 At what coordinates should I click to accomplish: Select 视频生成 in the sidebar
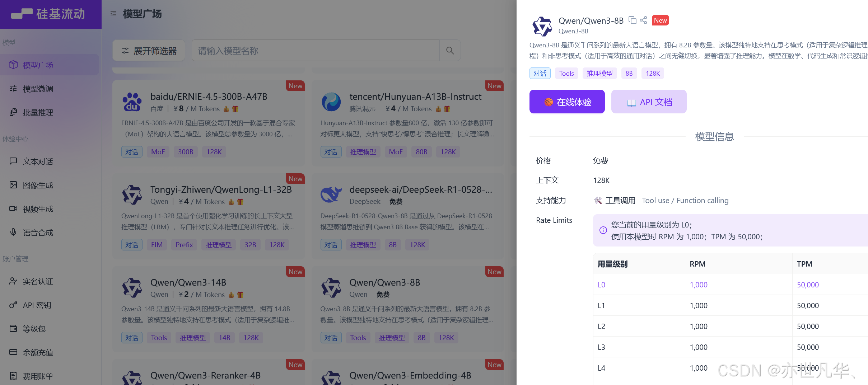pos(50,208)
